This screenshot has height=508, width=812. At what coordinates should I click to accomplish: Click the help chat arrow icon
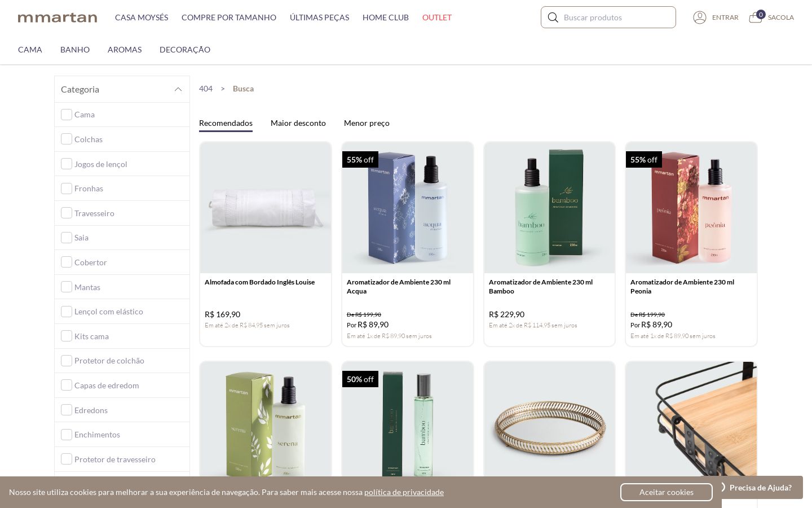(x=723, y=487)
